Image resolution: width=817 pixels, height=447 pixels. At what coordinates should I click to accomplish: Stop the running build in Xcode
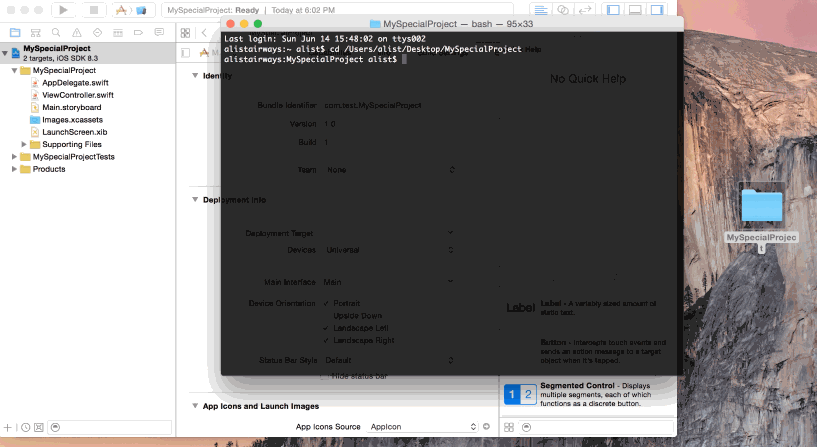[x=94, y=10]
